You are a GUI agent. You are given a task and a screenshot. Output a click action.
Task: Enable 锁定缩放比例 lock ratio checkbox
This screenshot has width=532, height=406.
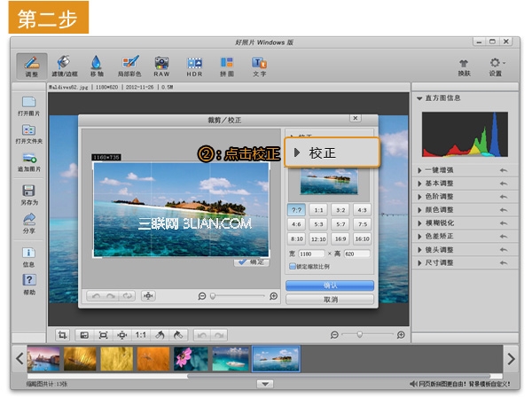click(292, 266)
